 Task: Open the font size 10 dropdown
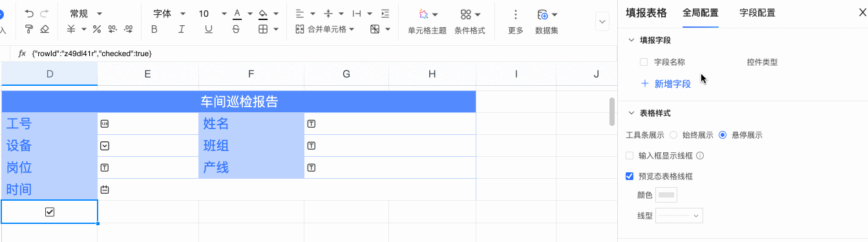[x=213, y=14]
